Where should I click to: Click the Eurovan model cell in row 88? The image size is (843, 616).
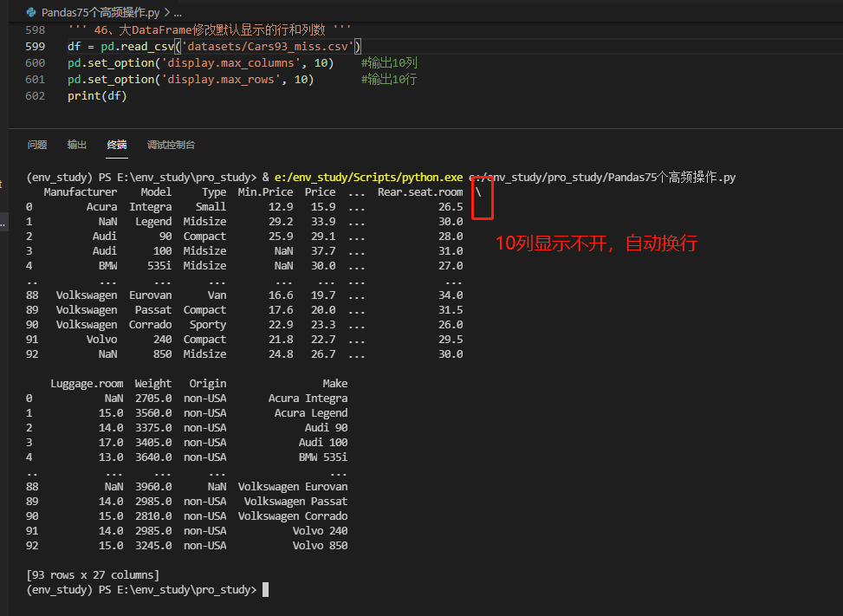point(150,295)
